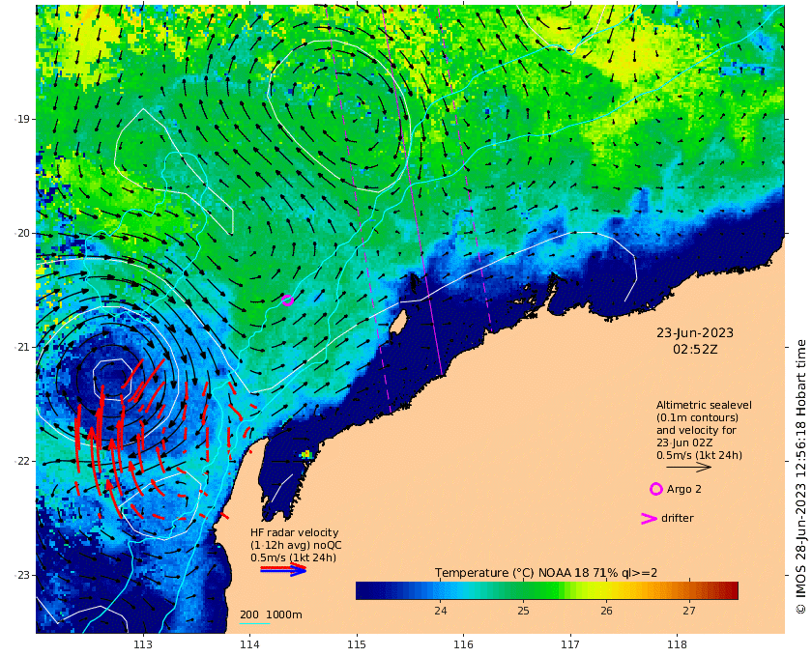This screenshot has width=812, height=657.
Task: Click the Temperature NOAA 18 colorbar title
Action: pyautogui.click(x=546, y=573)
